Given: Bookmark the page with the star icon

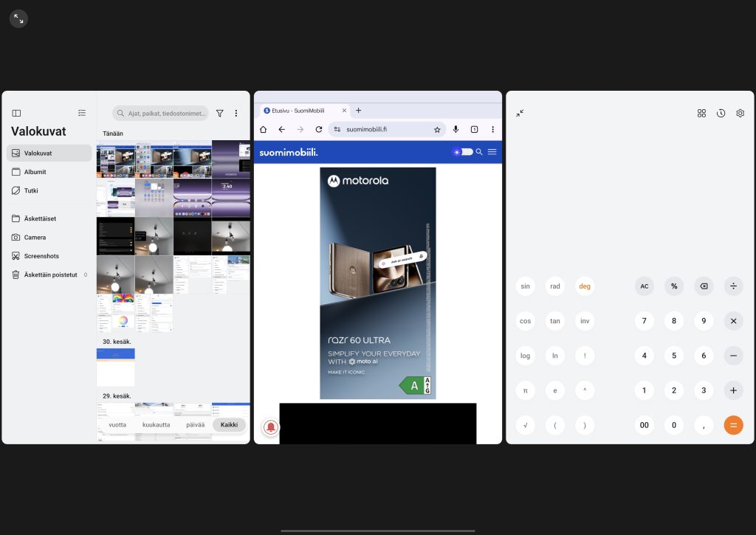Looking at the screenshot, I should click(x=437, y=130).
